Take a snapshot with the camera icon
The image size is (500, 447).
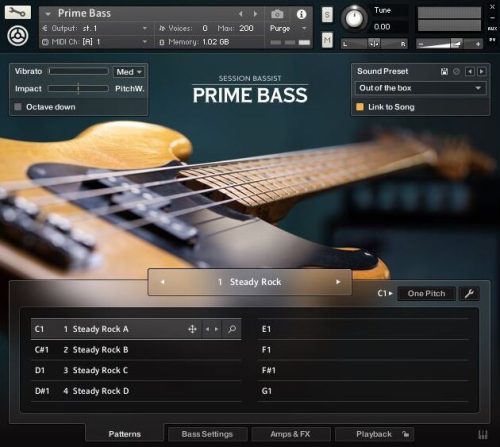277,14
